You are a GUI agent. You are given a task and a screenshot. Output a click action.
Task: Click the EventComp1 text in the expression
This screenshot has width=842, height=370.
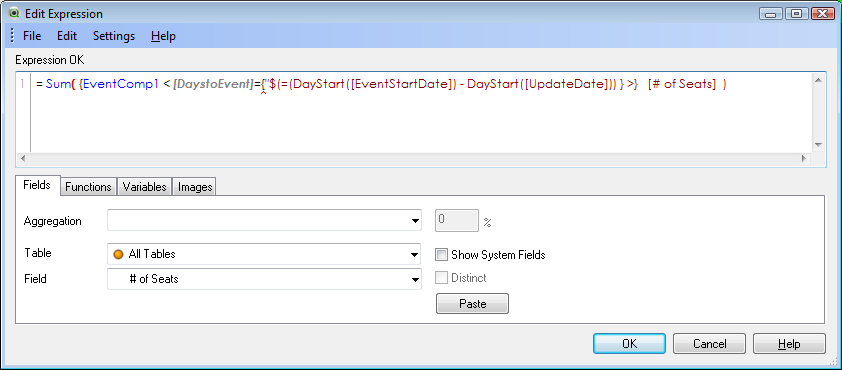(121, 84)
